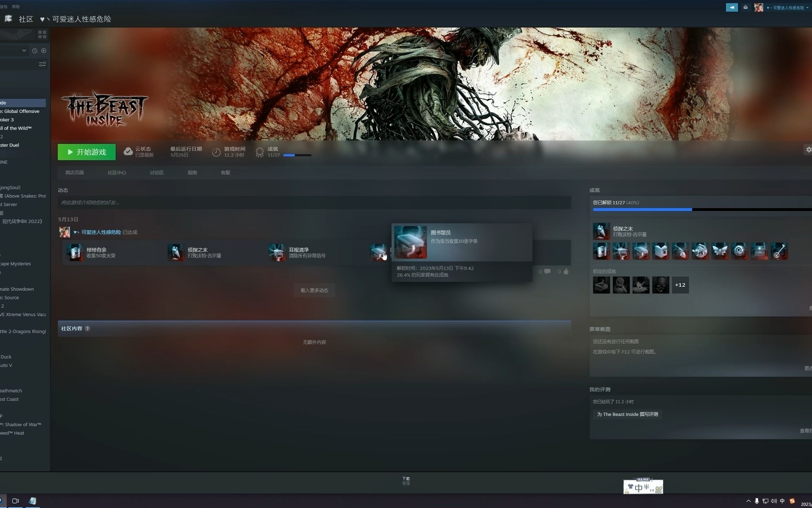Open the 帮助 menu
The image size is (812, 508).
tap(16, 7)
